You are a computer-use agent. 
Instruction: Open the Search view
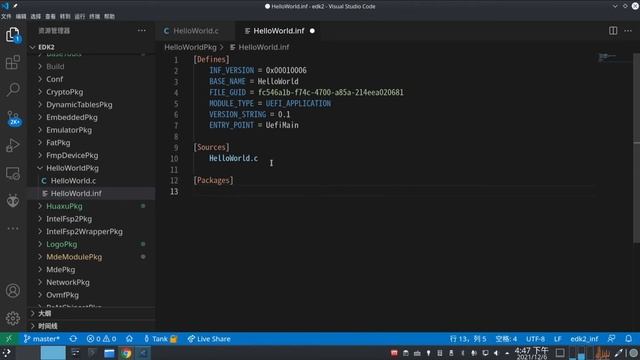pos(13,89)
